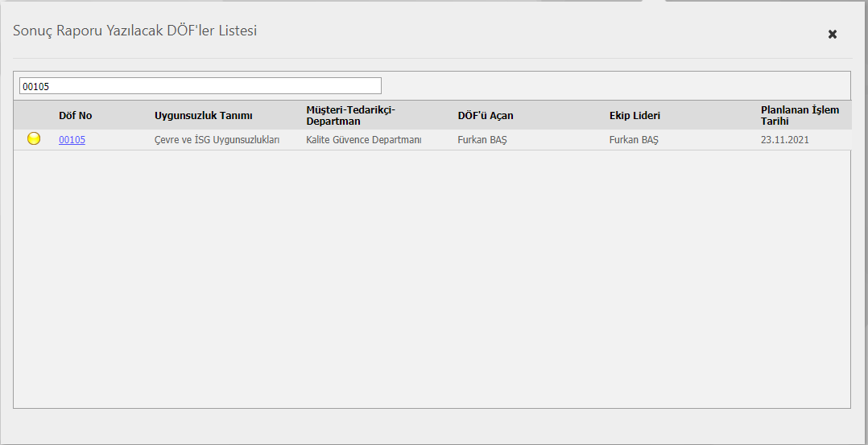
Task: Click the Planlanan İşlem Tarihi header
Action: click(x=789, y=115)
